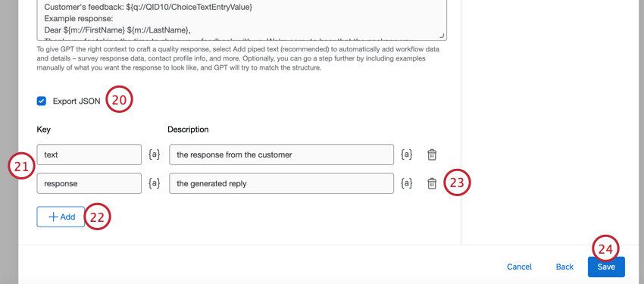Edit the description 'the generated reply'

(281, 183)
